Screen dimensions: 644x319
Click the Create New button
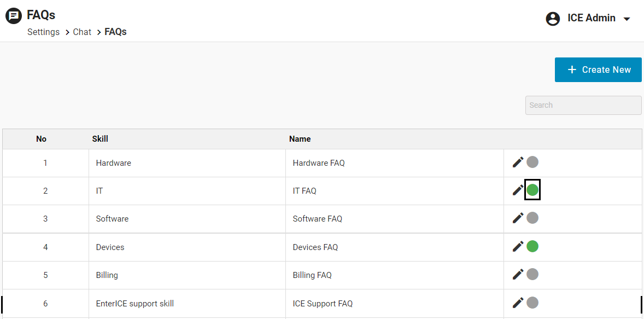tap(598, 70)
